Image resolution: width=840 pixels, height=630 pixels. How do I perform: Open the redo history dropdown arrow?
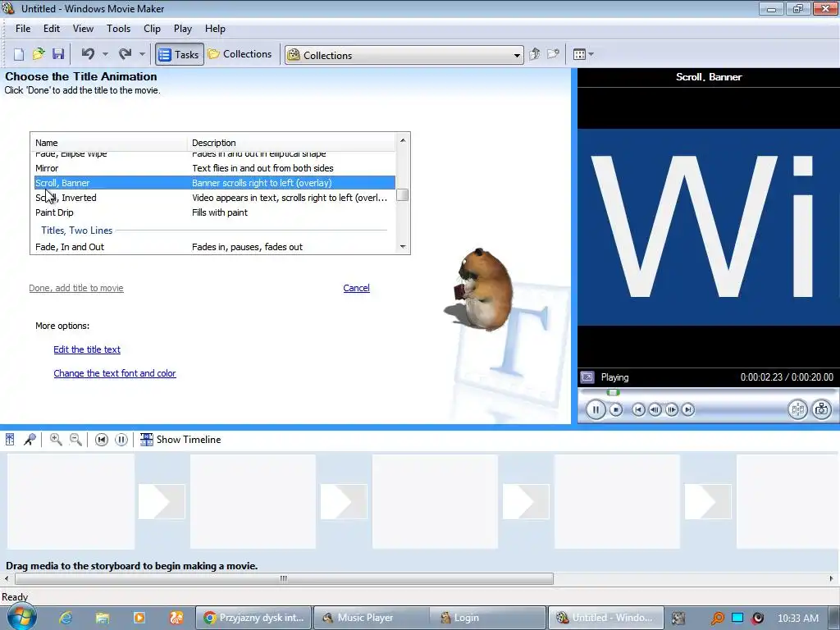[142, 54]
